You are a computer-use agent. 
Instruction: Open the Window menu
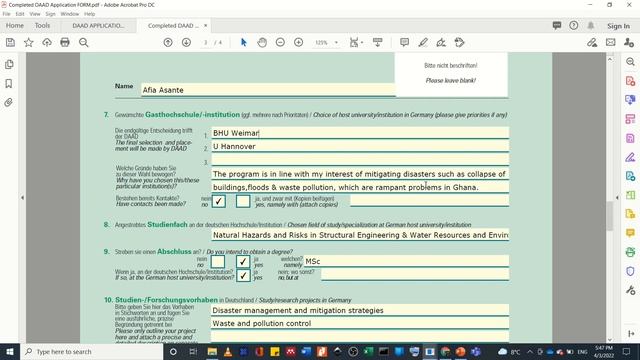point(70,14)
